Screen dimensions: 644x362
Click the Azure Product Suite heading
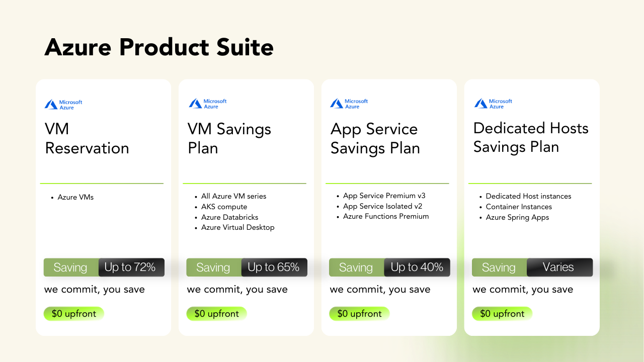159,47
